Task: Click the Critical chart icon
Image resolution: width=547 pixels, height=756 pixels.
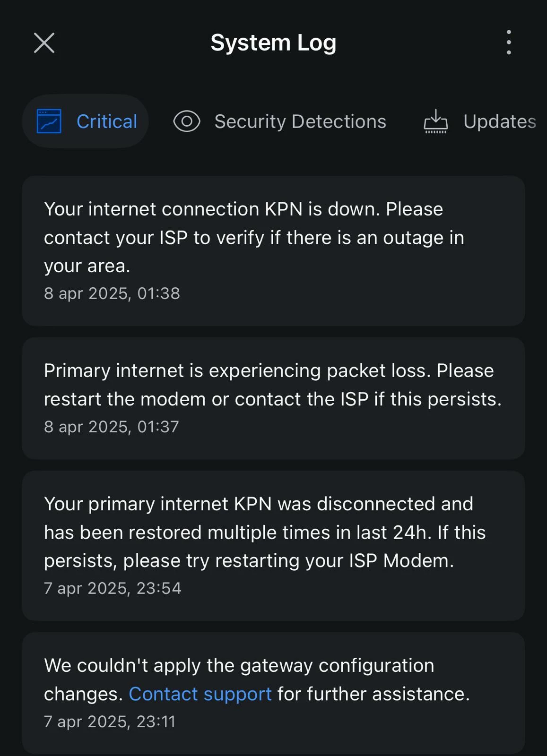Action: pos(49,121)
